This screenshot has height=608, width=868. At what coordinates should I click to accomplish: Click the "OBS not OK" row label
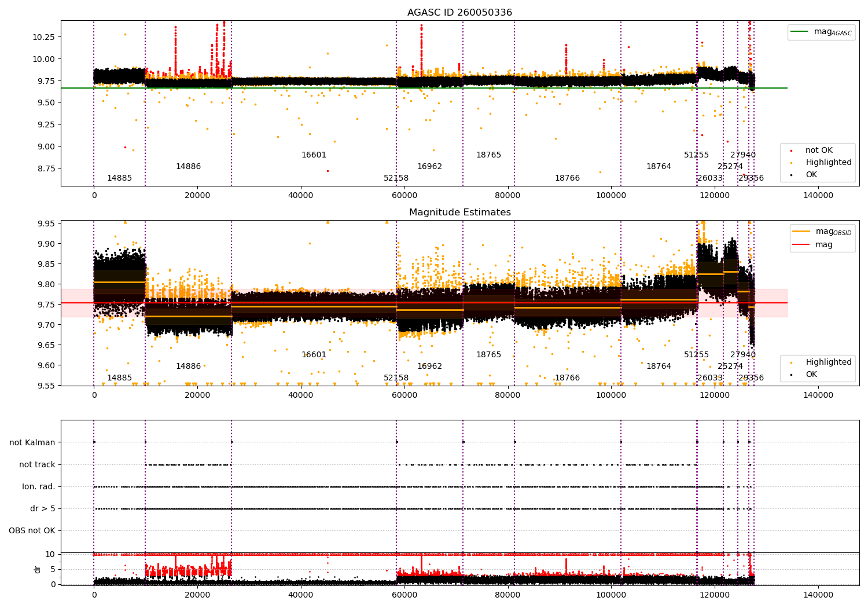[x=32, y=531]
